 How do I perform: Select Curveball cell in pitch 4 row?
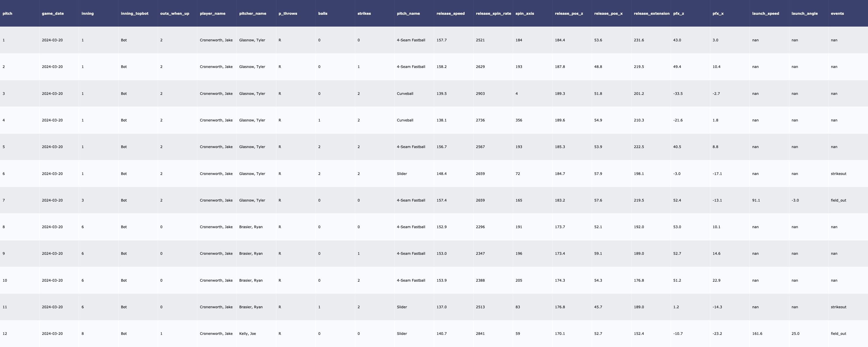point(405,120)
